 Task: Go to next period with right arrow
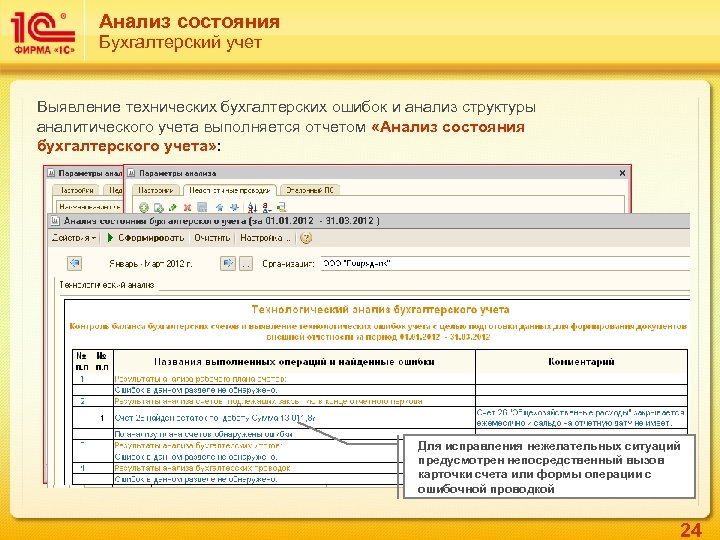coord(227,264)
